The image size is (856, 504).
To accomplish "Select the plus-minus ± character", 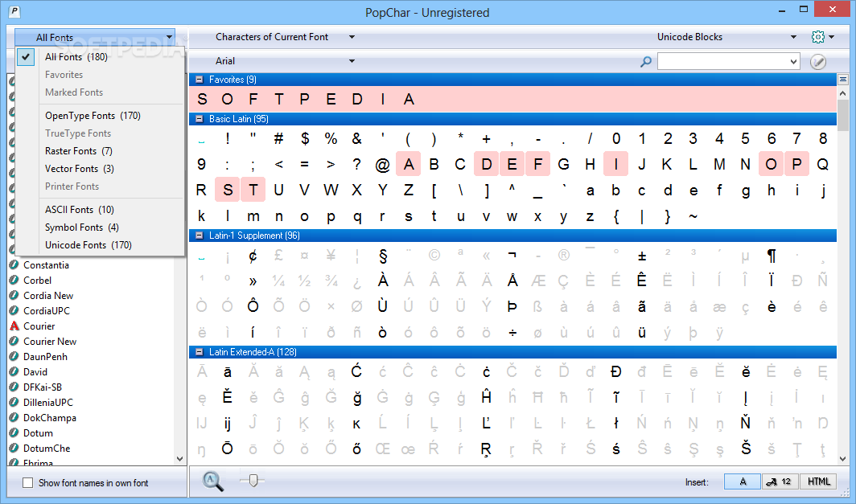I will click(x=642, y=256).
